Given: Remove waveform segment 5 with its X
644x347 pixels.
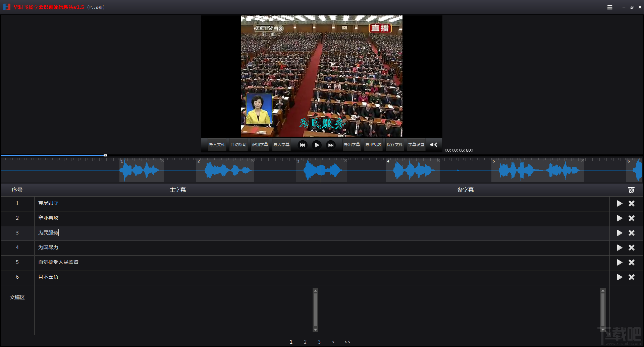Looking at the screenshot, I should pyautogui.click(x=583, y=160).
